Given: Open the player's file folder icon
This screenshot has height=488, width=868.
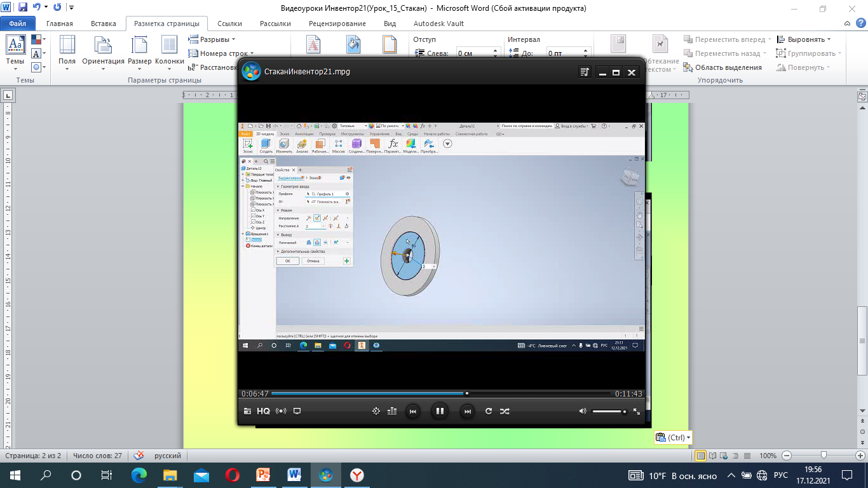Looking at the screenshot, I should [x=247, y=411].
